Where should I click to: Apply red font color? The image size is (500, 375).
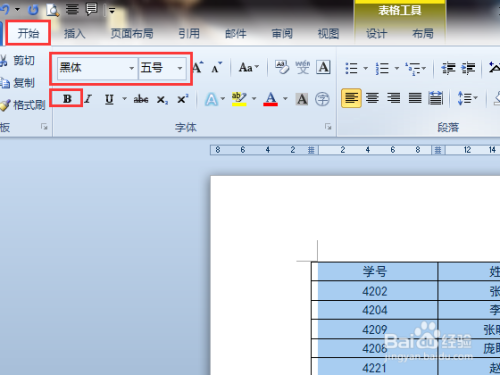click(x=270, y=99)
